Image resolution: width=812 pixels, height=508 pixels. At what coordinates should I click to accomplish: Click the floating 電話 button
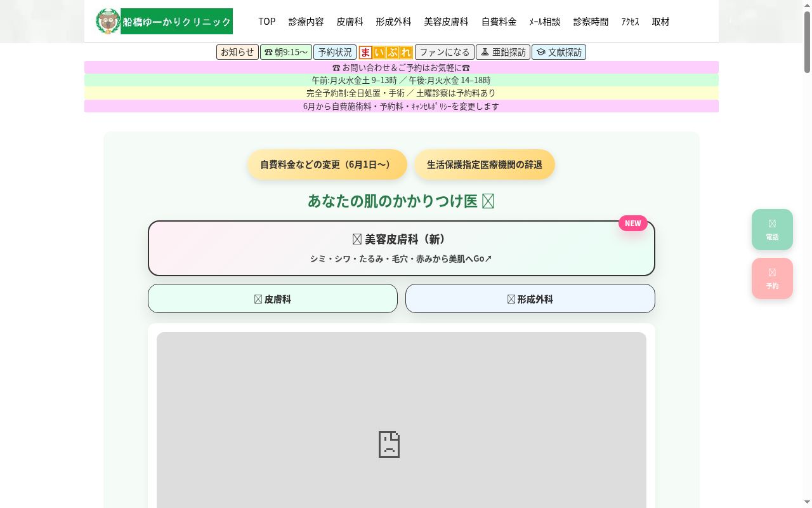pos(772,229)
